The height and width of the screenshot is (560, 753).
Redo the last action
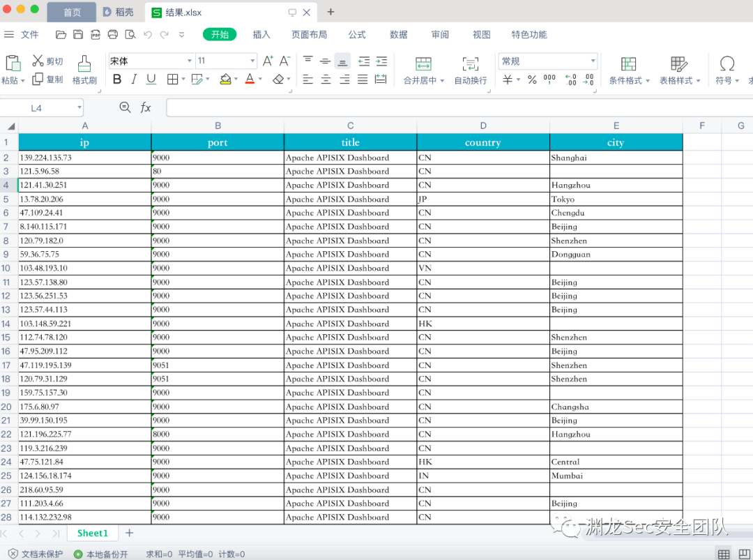(165, 35)
